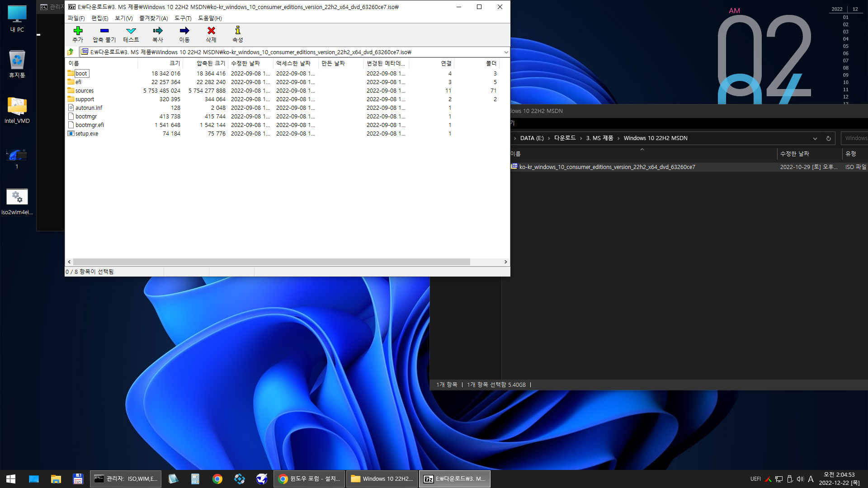Open the 즐겨찾기(A) menu

[x=154, y=18]
